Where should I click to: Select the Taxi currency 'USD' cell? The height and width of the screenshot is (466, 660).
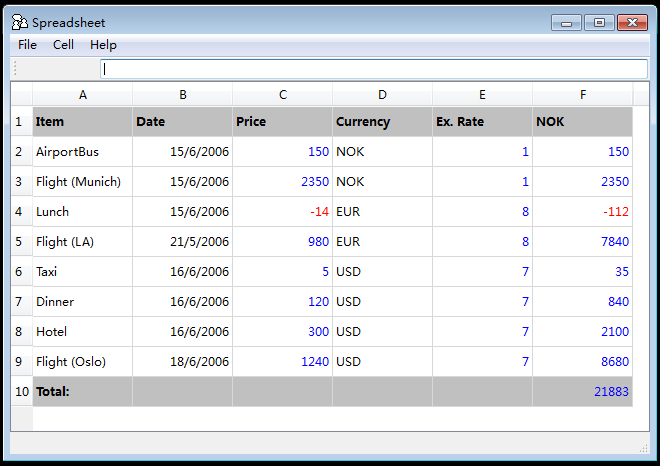click(382, 272)
